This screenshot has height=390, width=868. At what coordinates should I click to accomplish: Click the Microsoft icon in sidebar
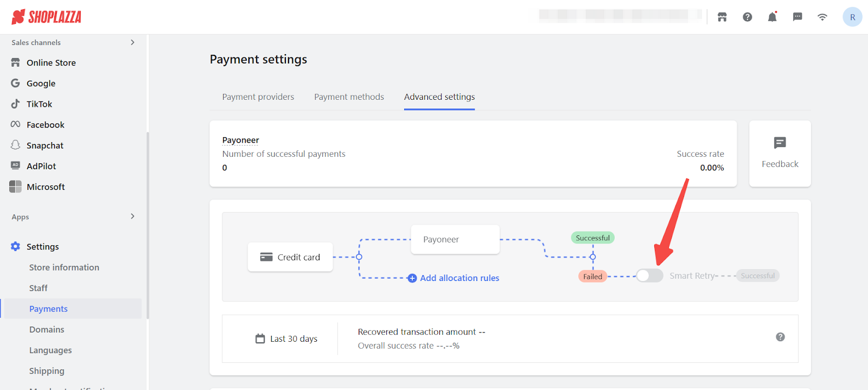15,187
